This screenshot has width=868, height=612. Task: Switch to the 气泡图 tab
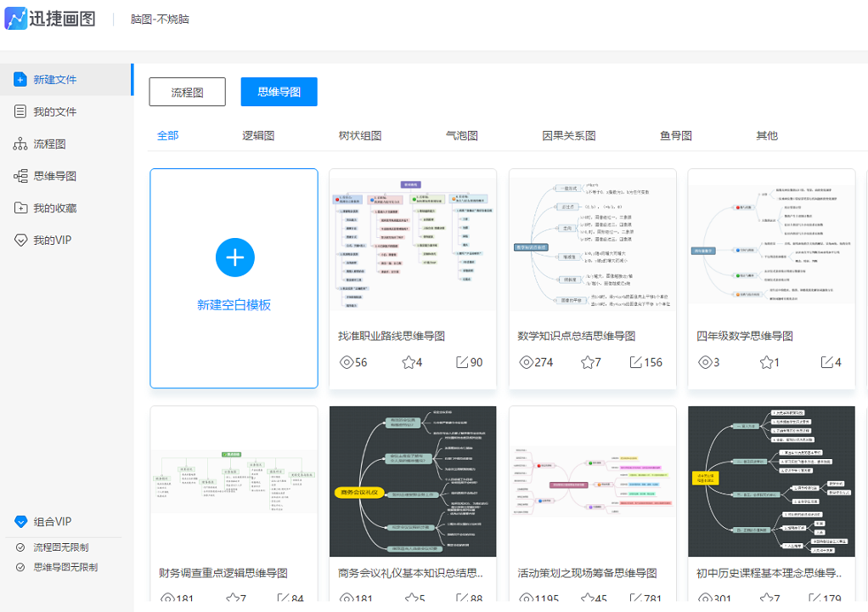[462, 136]
